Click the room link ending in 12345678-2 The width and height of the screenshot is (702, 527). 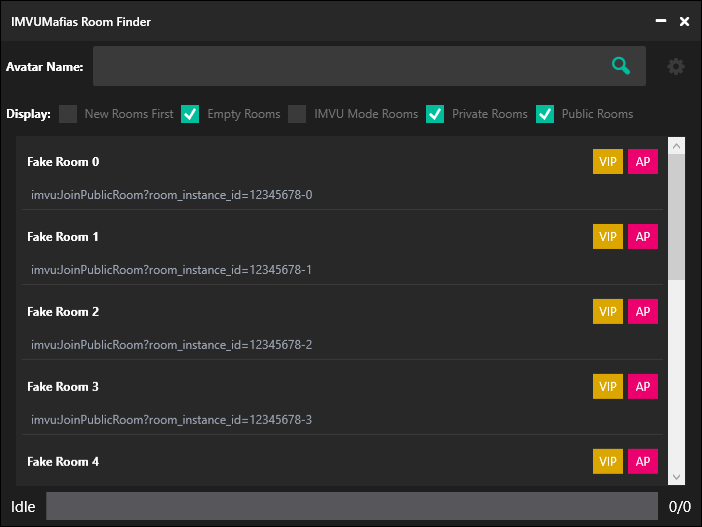(x=171, y=345)
